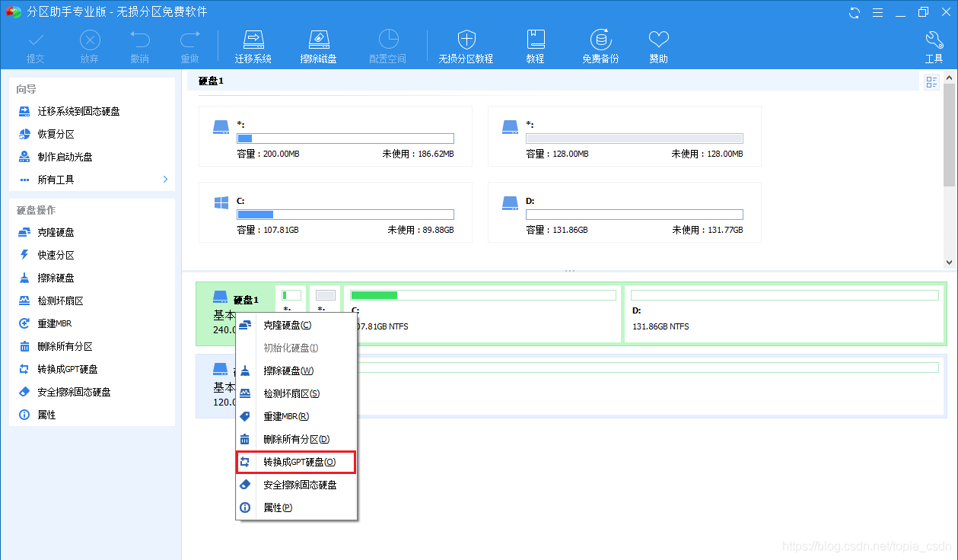The image size is (958, 560).
Task: Choose 转换成GPT硬盘(O) in context menu
Action: click(296, 462)
